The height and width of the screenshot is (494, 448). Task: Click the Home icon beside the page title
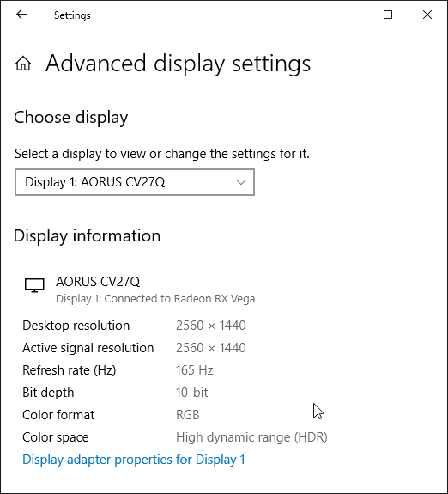[23, 64]
